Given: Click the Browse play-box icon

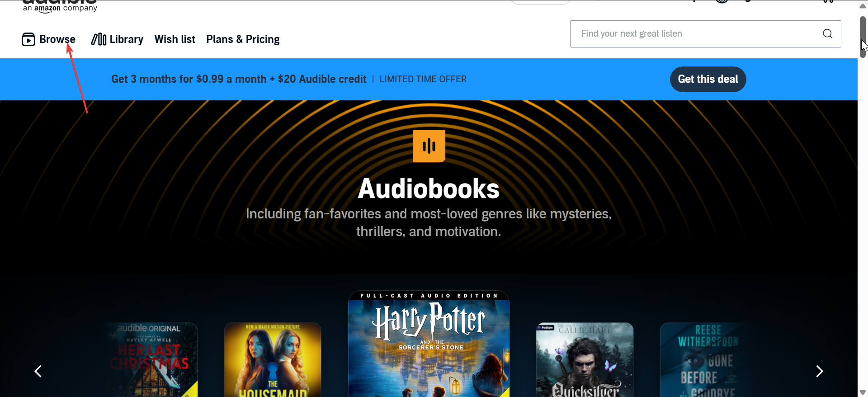Looking at the screenshot, I should click(28, 39).
